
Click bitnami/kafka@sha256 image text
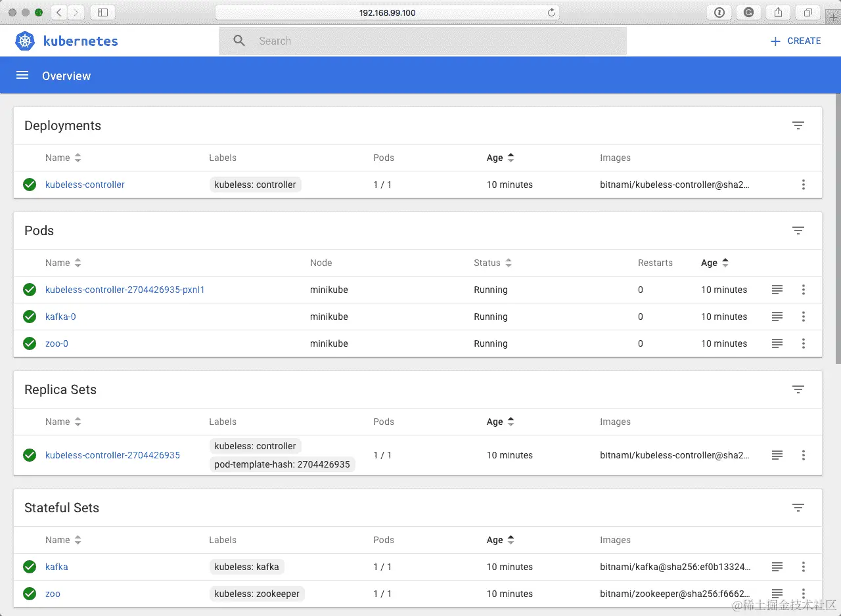pyautogui.click(x=675, y=567)
